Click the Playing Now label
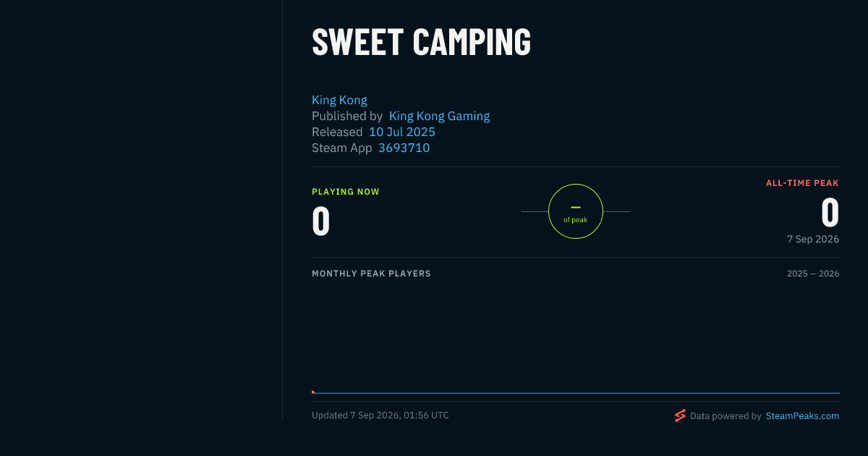The width and height of the screenshot is (868, 456). pyautogui.click(x=346, y=192)
